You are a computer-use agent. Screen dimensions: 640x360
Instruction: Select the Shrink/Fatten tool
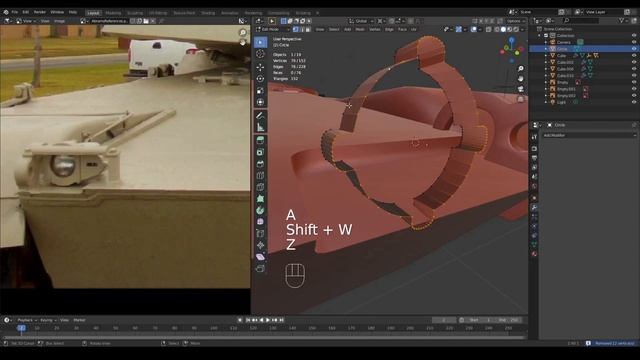(x=260, y=245)
